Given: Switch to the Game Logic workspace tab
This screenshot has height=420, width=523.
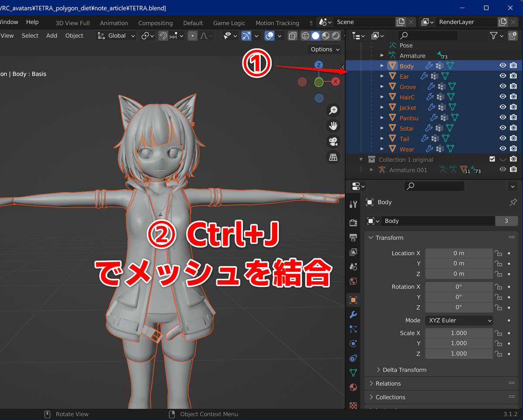Looking at the screenshot, I should 229,23.
